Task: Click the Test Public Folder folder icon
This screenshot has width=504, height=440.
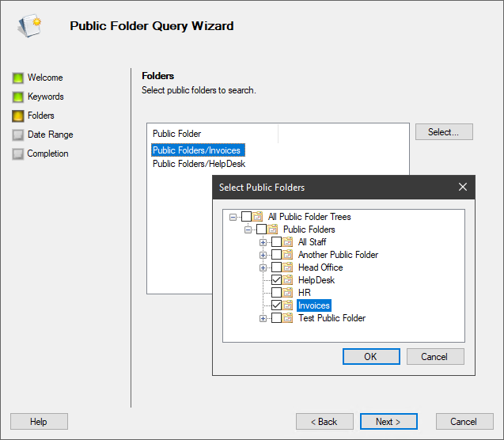Action: (x=288, y=318)
